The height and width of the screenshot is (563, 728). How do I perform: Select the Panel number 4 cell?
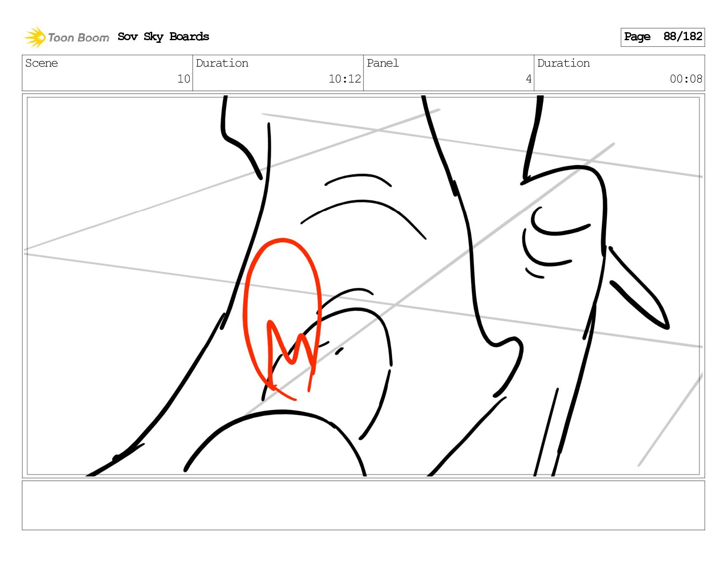449,73
